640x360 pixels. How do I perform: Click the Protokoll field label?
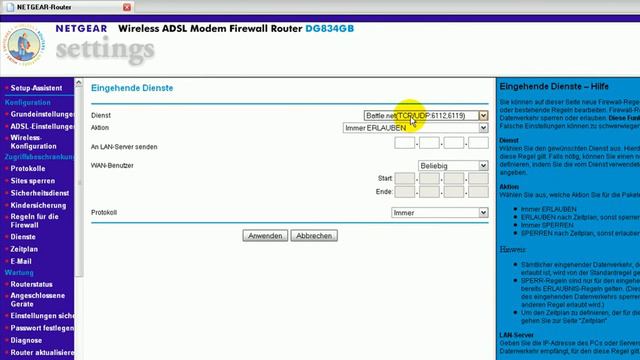click(x=104, y=213)
